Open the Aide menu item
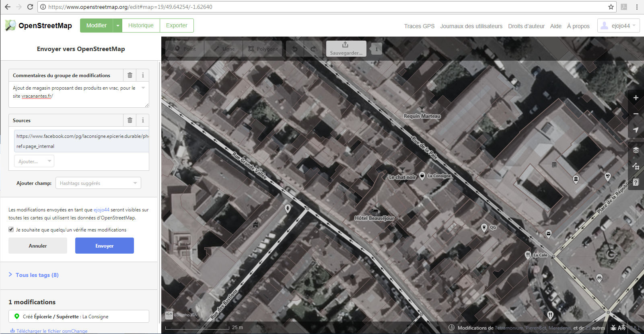The width and height of the screenshot is (644, 334). click(556, 26)
